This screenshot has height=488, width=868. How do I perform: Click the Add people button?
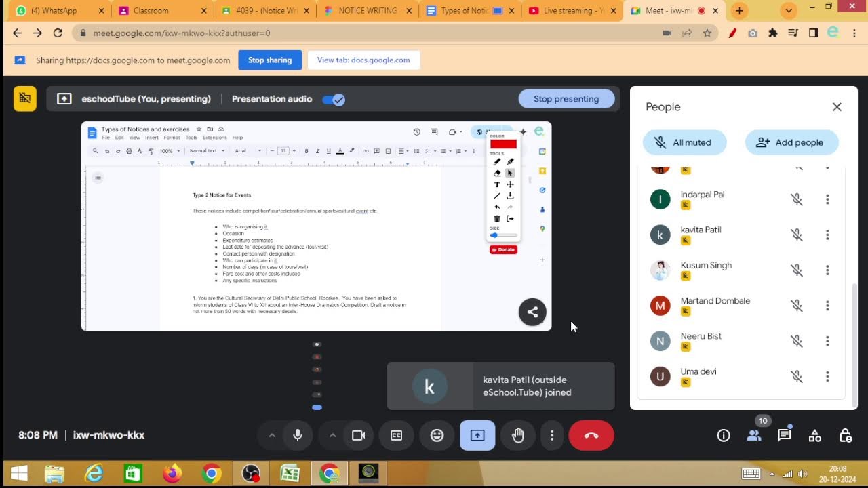(x=791, y=142)
